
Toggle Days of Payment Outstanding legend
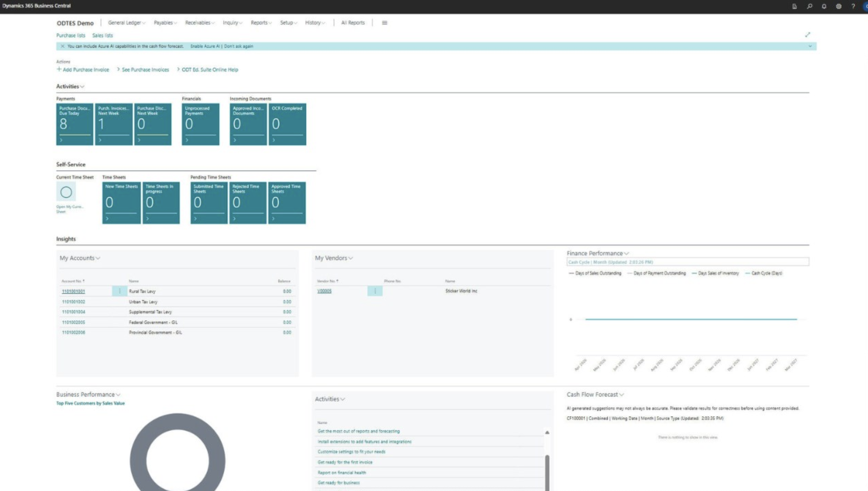click(657, 273)
